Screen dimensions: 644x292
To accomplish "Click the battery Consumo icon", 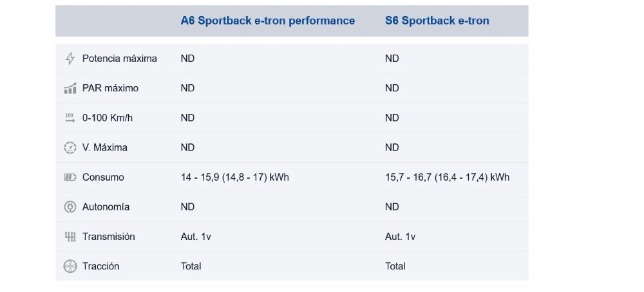I will 70,177.
